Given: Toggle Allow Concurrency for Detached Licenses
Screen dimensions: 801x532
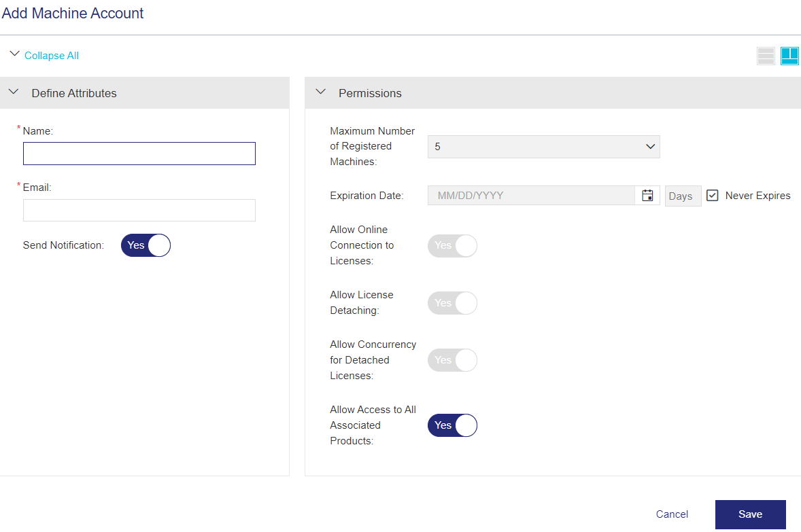Looking at the screenshot, I should (x=452, y=360).
